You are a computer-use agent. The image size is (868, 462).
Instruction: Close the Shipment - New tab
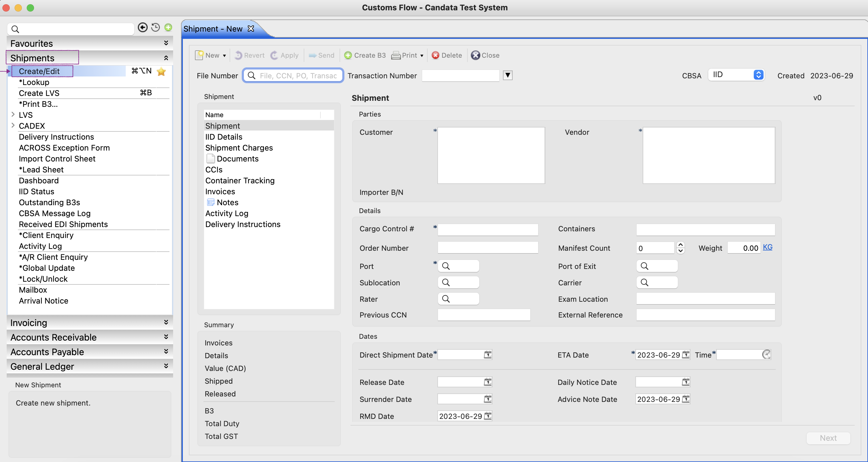[x=251, y=29]
